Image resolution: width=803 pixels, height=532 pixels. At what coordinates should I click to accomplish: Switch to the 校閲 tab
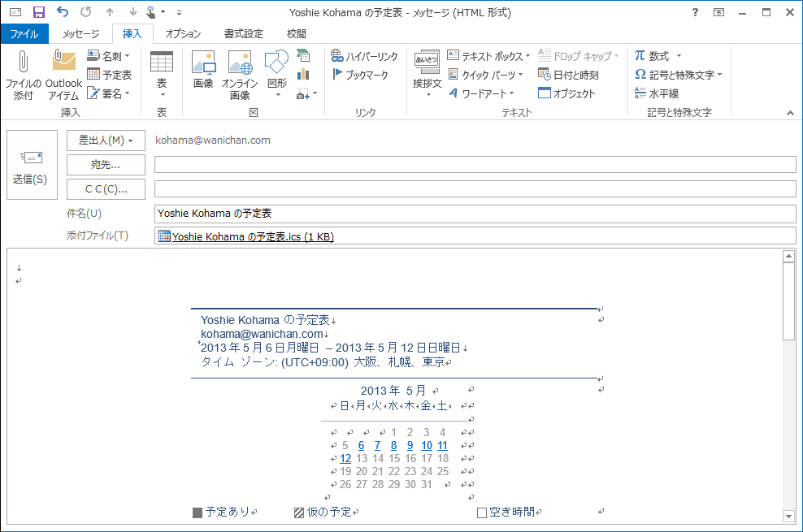[x=296, y=34]
